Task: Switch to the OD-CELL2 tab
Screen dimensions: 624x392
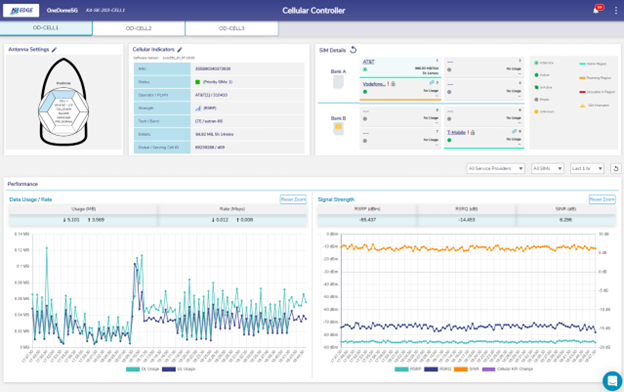Action: (138, 28)
